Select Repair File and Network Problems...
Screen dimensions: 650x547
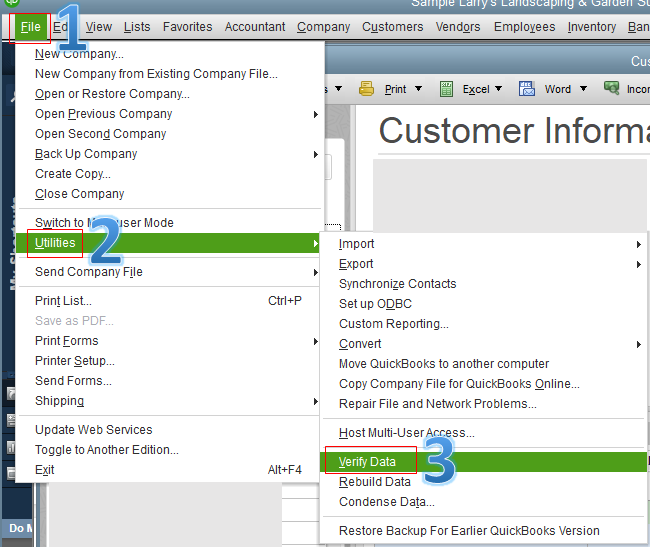tap(484, 404)
